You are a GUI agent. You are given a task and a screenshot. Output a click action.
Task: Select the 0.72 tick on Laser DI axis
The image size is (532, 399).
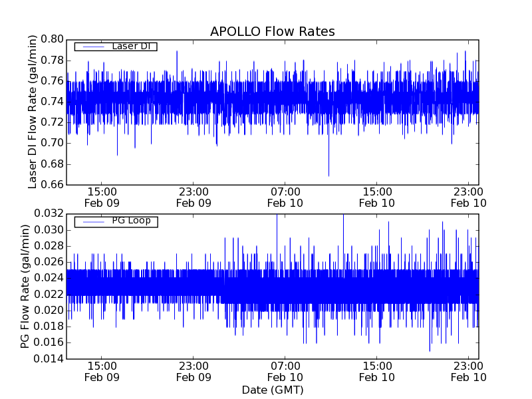[x=53, y=122]
